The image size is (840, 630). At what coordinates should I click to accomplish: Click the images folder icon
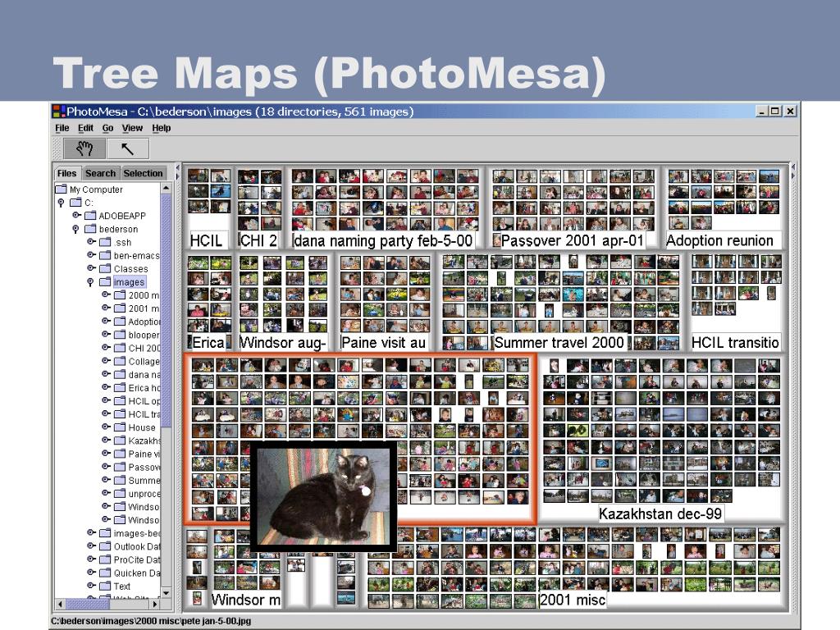point(106,282)
